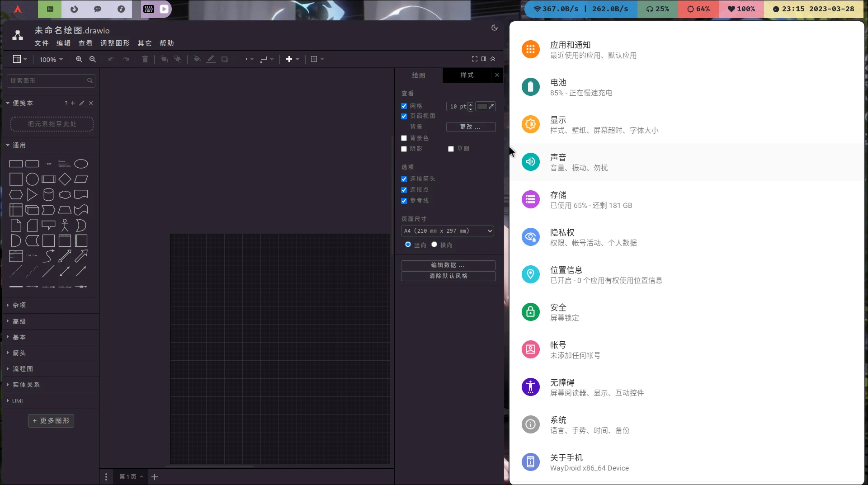
Task: Collapse the 通用 shapes section
Action: tap(19, 145)
